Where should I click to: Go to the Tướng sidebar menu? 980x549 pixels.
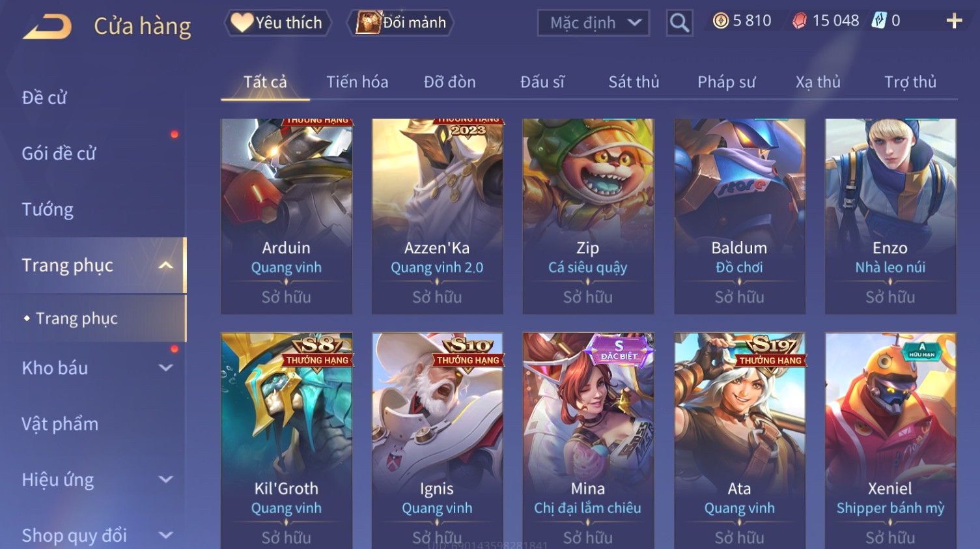pos(48,210)
